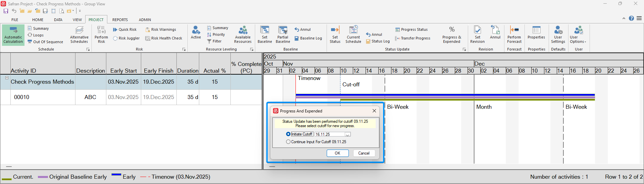Select Continue Input For Cutoff 09.11.25 option
Viewport: 644px width, 184px height.
pos(288,142)
